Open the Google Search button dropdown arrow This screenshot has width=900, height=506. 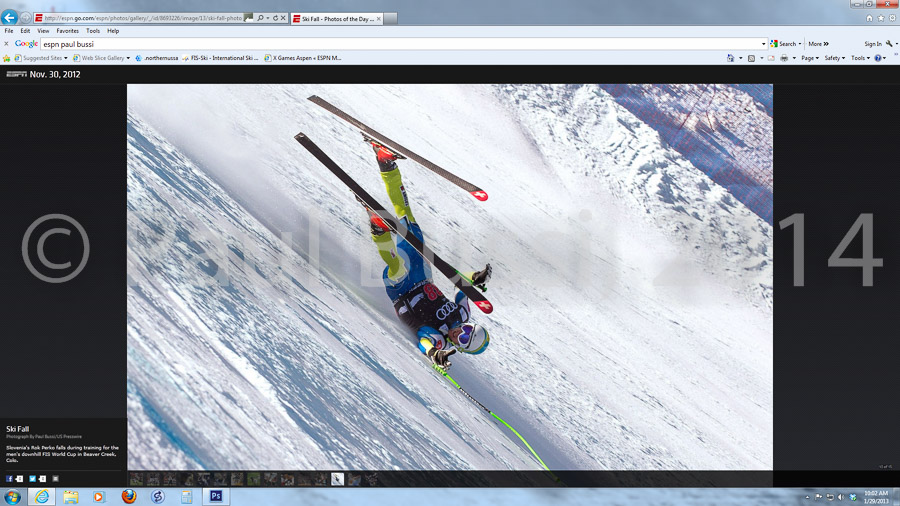[800, 44]
